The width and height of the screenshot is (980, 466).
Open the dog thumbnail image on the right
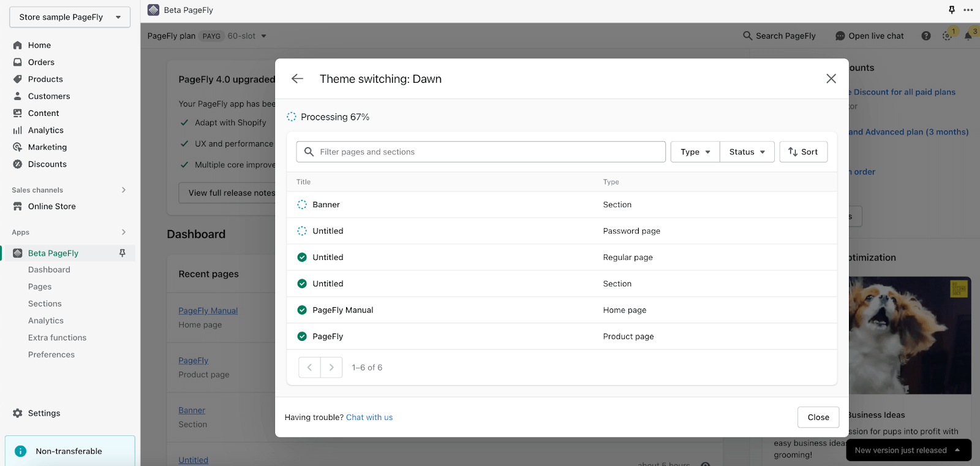point(910,335)
